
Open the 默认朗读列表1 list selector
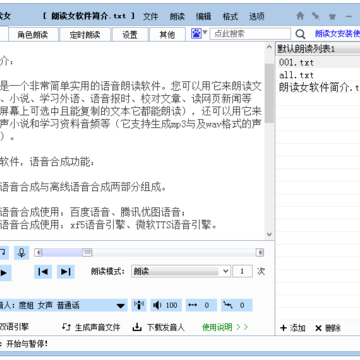tap(318, 49)
